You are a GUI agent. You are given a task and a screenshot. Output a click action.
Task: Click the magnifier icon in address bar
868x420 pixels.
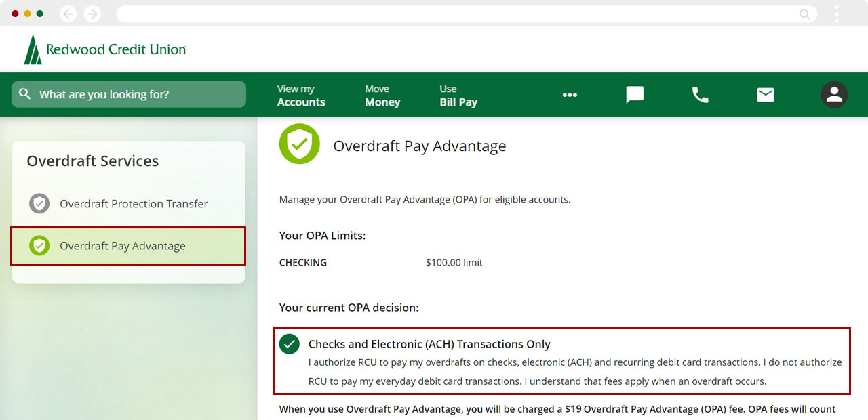coord(805,14)
